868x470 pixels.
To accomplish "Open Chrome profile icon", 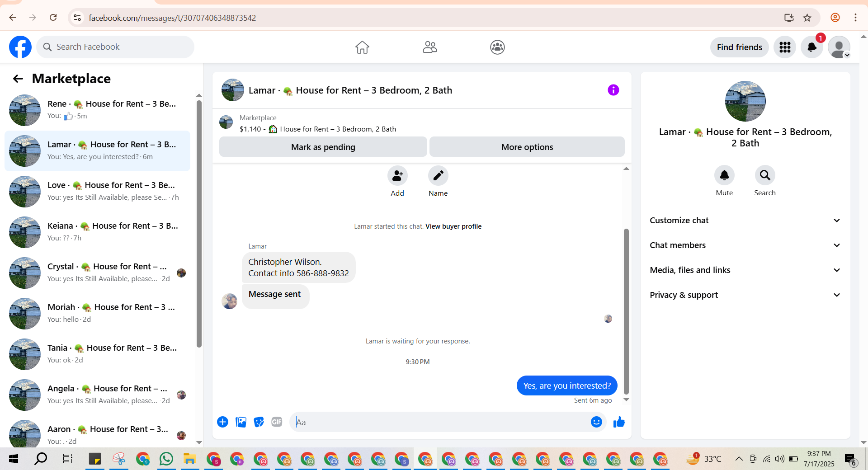I will [x=835, y=18].
